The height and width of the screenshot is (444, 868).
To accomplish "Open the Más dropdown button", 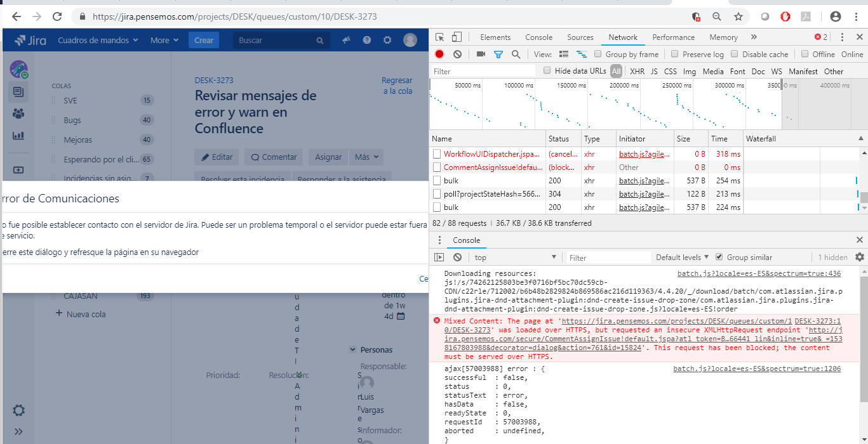I will [x=367, y=157].
